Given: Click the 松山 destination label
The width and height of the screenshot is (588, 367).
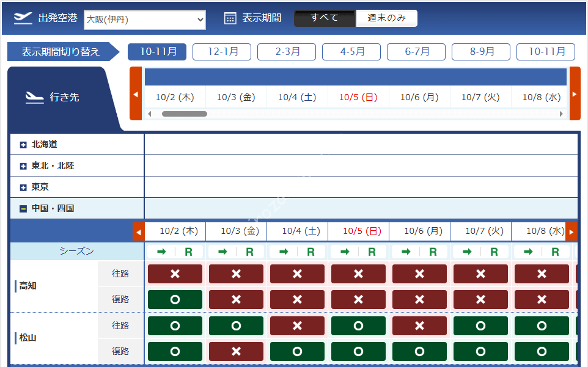Looking at the screenshot, I should (x=28, y=338).
